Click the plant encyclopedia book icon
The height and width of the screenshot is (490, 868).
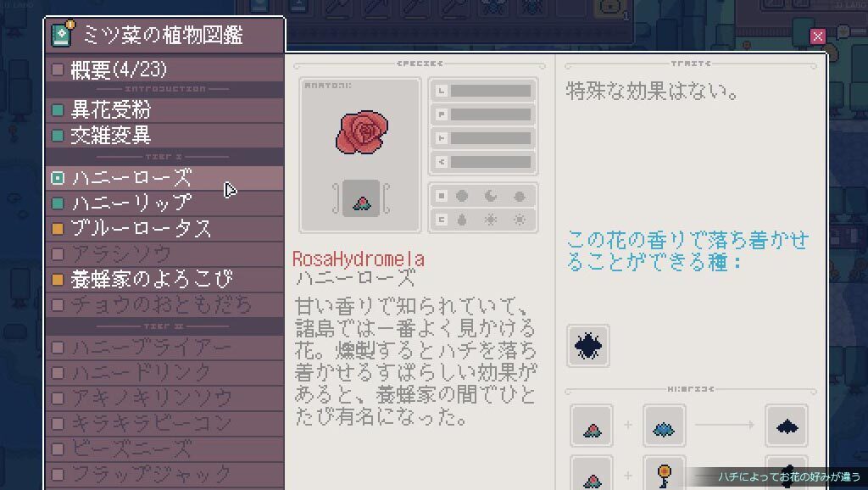click(62, 34)
